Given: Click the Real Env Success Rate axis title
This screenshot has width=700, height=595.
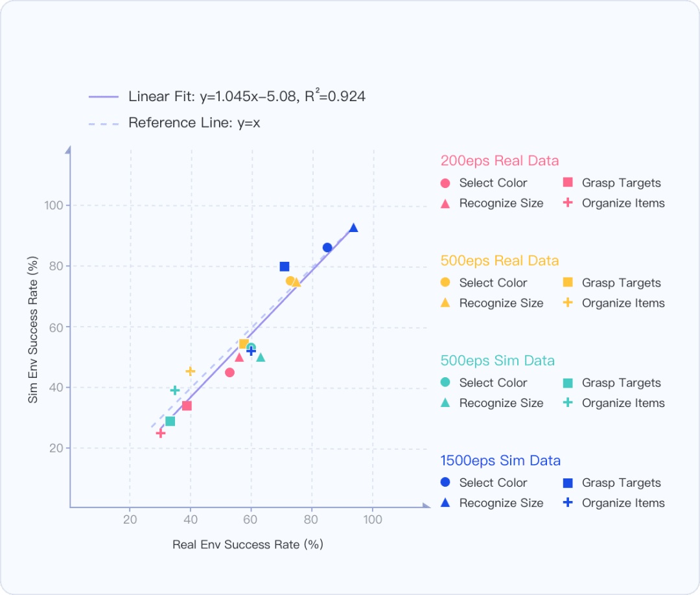Looking at the screenshot, I should click(248, 544).
